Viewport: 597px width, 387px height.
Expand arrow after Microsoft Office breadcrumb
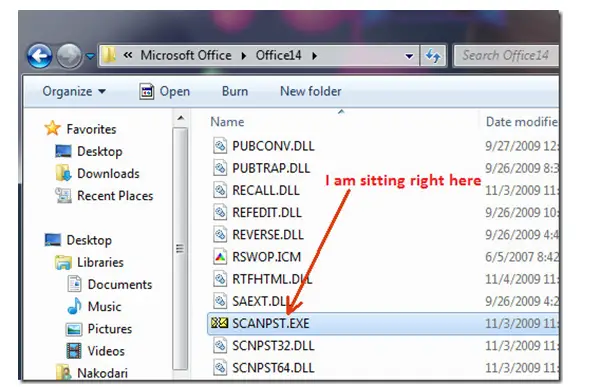click(x=244, y=56)
